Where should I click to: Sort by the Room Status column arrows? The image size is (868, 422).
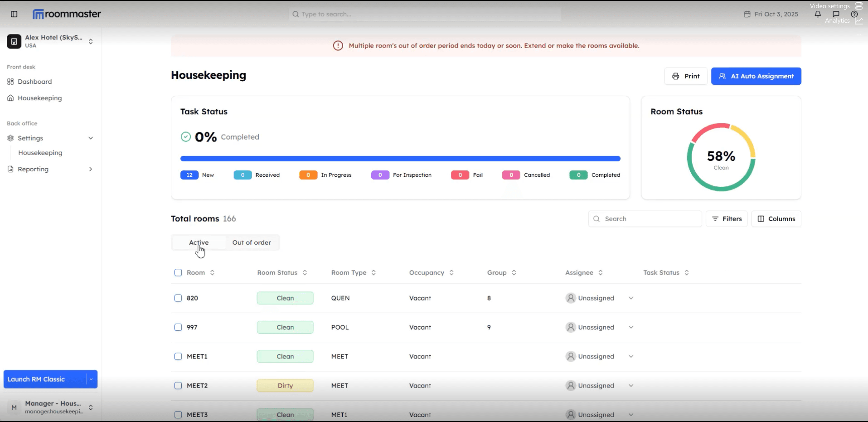coord(305,272)
